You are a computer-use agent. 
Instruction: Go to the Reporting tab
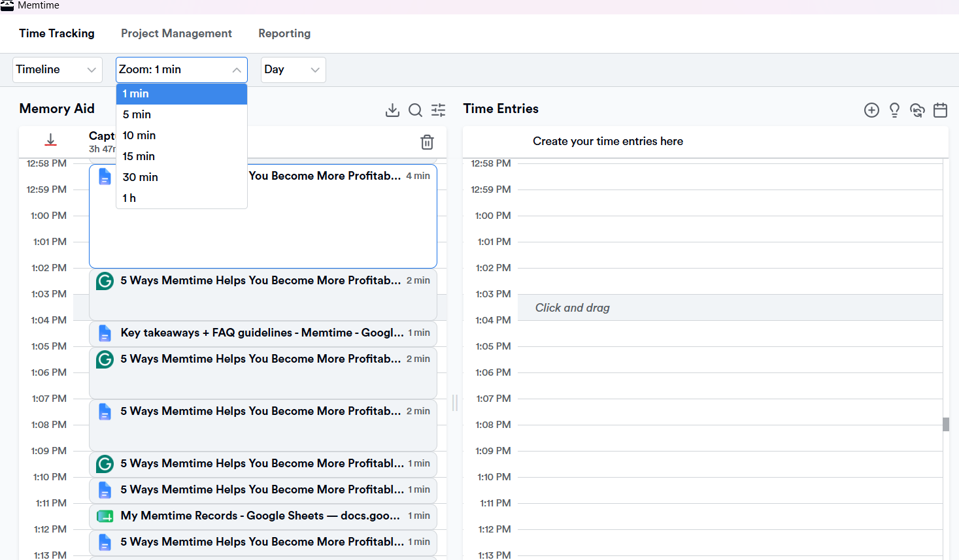284,33
